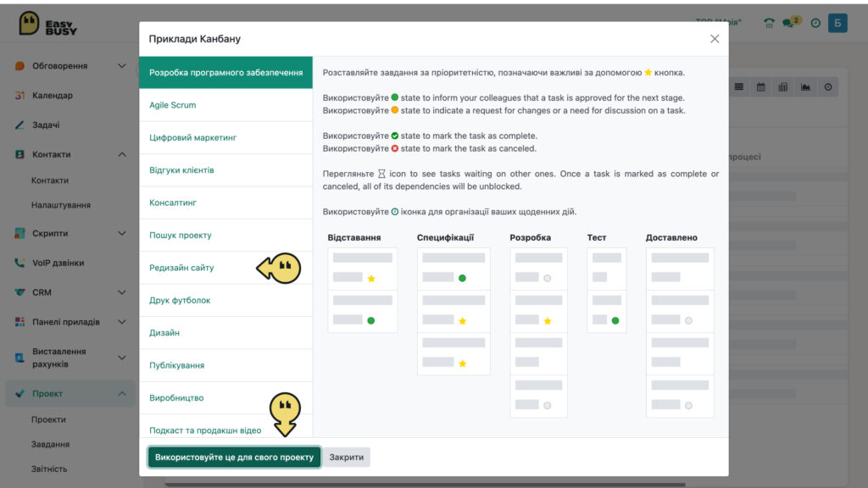Image resolution: width=868 pixels, height=488 pixels.
Task: Click the Задачі pencil icon
Action: click(20, 125)
